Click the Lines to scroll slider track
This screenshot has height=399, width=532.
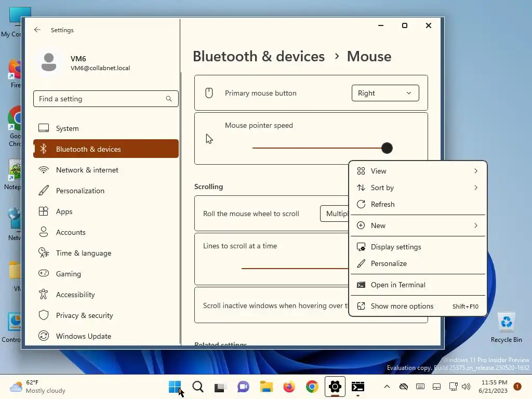click(295, 269)
